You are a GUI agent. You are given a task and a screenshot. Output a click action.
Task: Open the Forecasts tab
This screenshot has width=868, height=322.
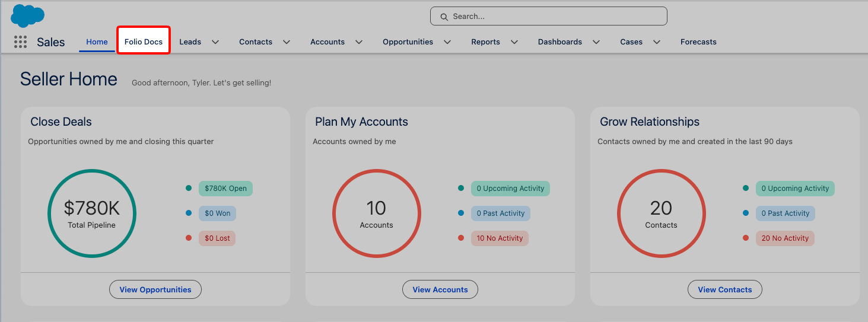click(698, 42)
